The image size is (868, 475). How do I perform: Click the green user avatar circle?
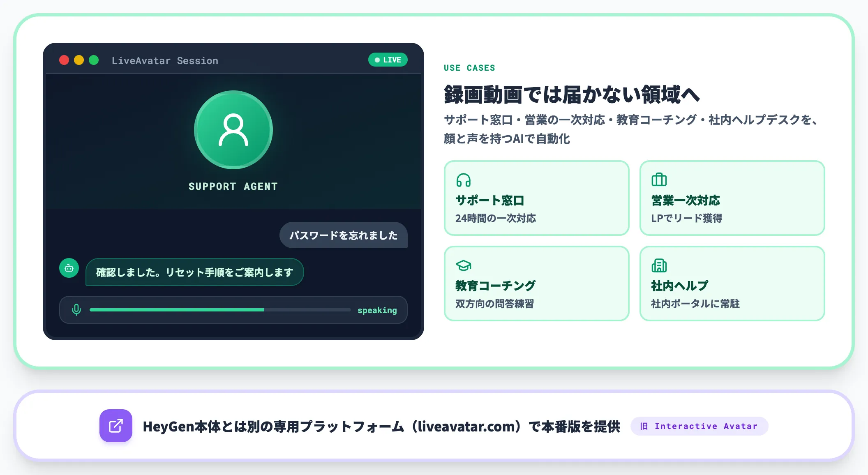click(x=233, y=130)
